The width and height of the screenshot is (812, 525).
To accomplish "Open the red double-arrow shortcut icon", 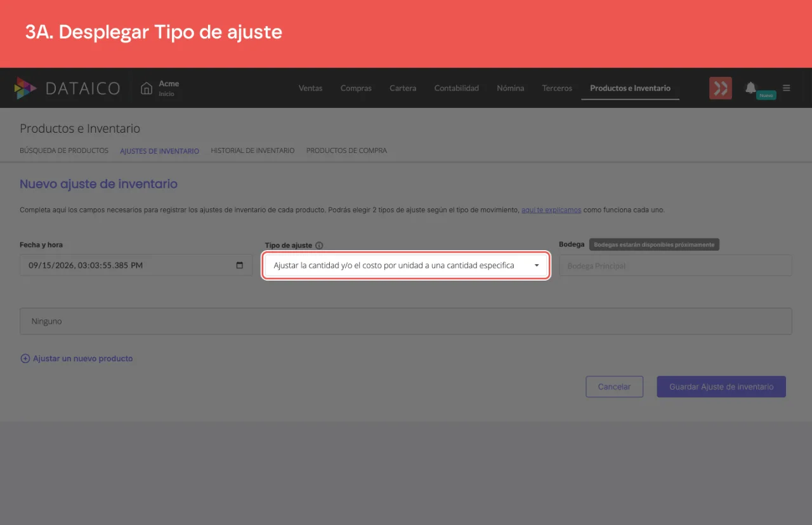I will (721, 88).
